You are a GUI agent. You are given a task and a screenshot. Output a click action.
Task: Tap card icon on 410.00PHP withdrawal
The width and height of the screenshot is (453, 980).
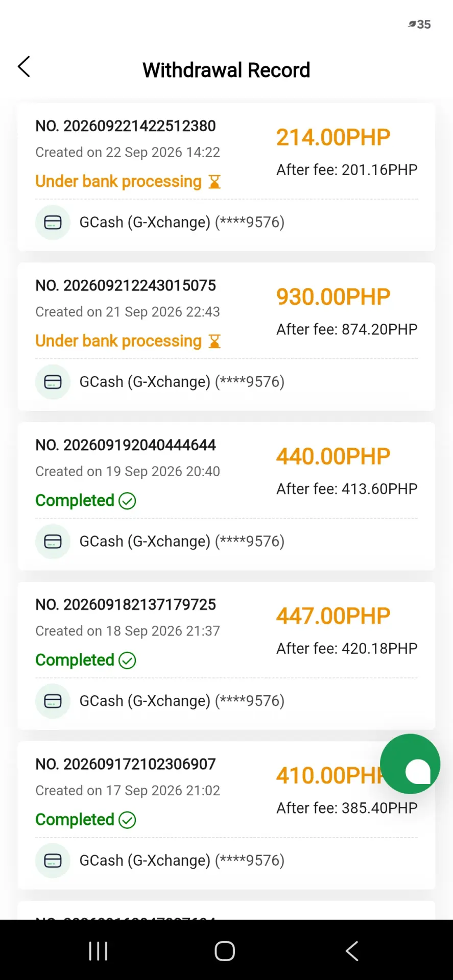pos(53,861)
